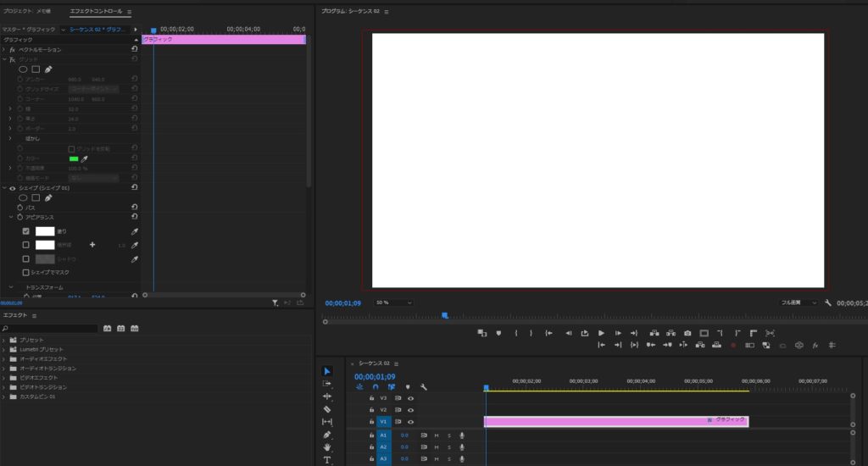Click the green color swatch
Screen dimensions: 868x466
[74, 158]
